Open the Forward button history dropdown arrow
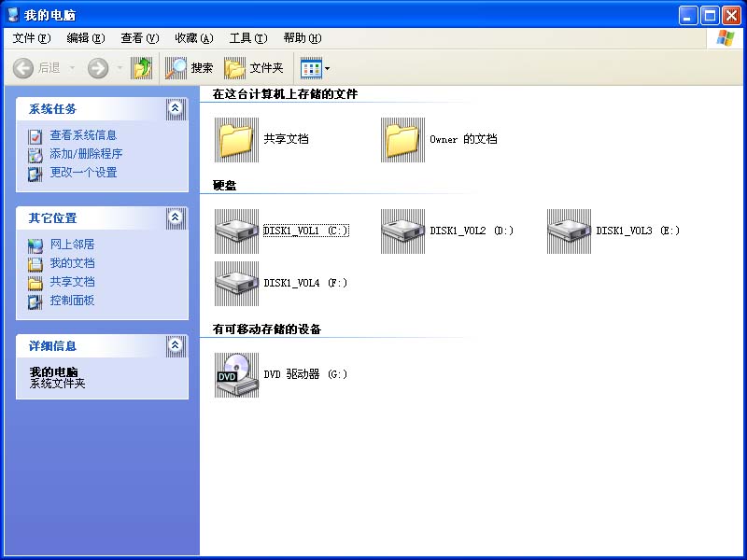Viewport: 747px width, 560px height. [120, 68]
